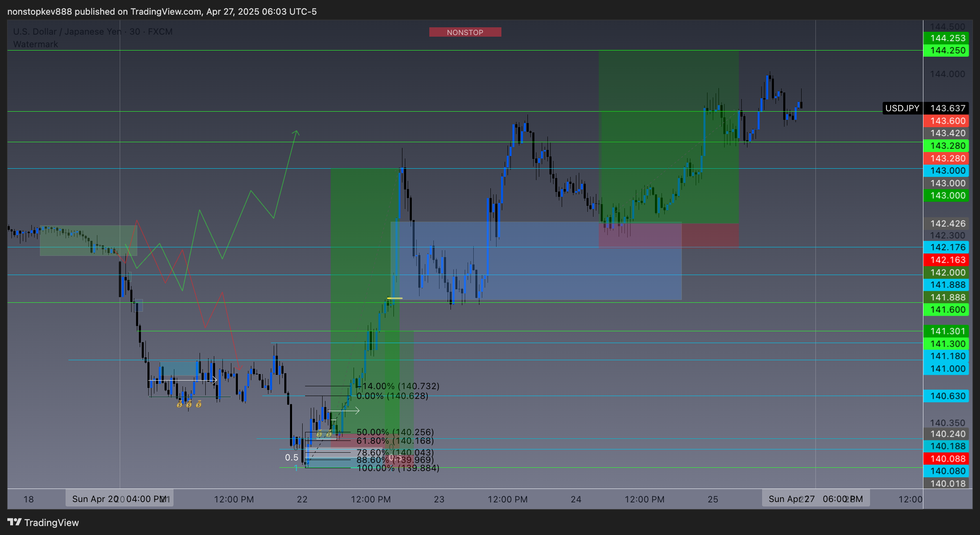Select the USDJPY symbol price tag
The height and width of the screenshot is (535, 980).
coord(902,108)
